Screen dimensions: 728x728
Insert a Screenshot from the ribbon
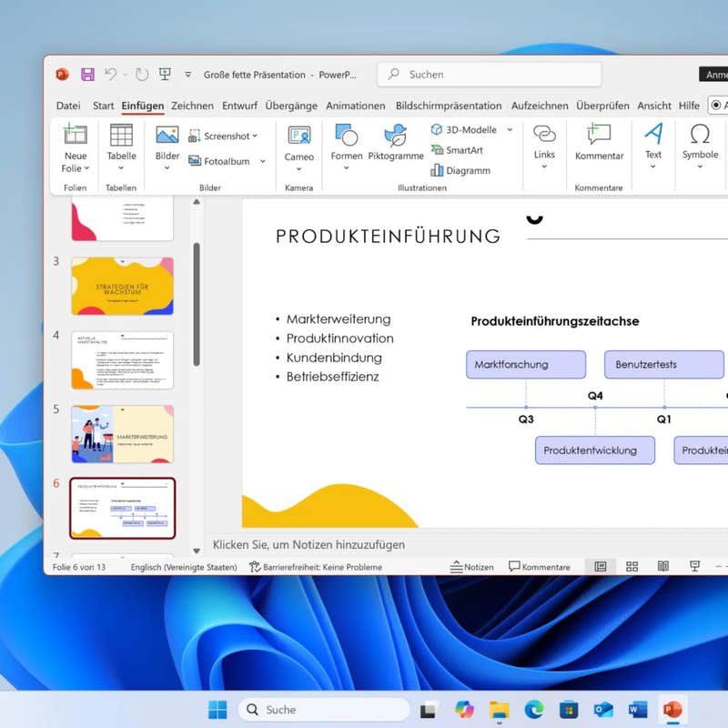(221, 136)
